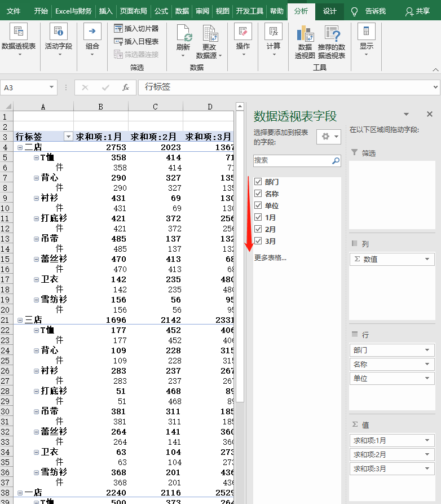Viewport: 441px width, 504px height.
Task: Uncheck the 3月 field checkbox
Action: tap(258, 241)
